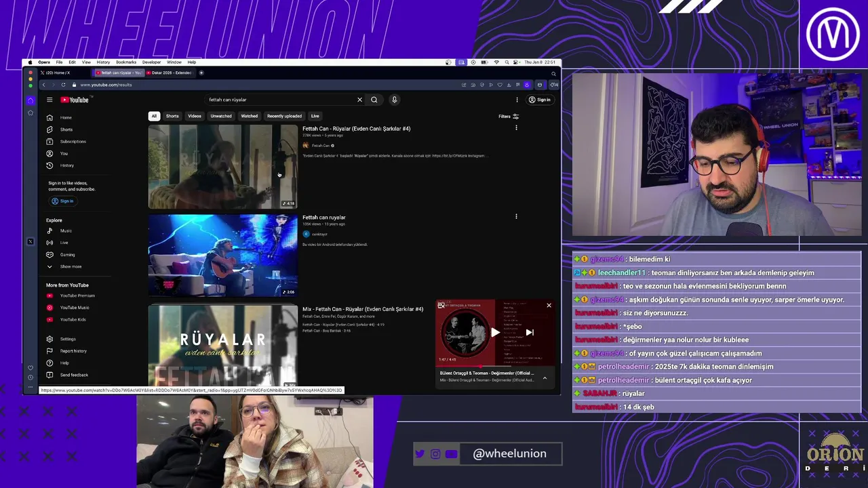The height and width of the screenshot is (488, 868).
Task: Open three-dot menu for Fettah can ruyalar video
Action: coord(516,216)
